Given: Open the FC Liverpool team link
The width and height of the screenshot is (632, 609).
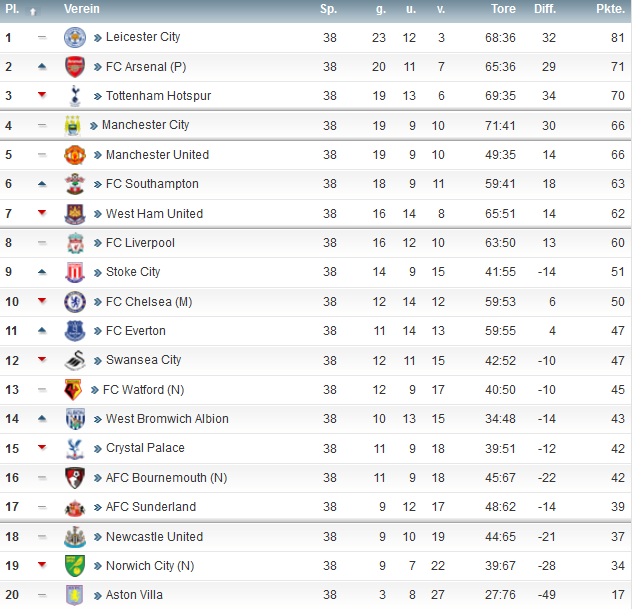Looking at the screenshot, I should (140, 243).
